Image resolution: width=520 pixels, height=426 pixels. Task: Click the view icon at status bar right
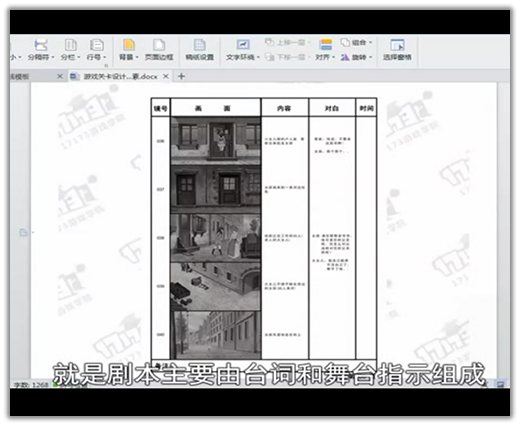click(x=500, y=385)
